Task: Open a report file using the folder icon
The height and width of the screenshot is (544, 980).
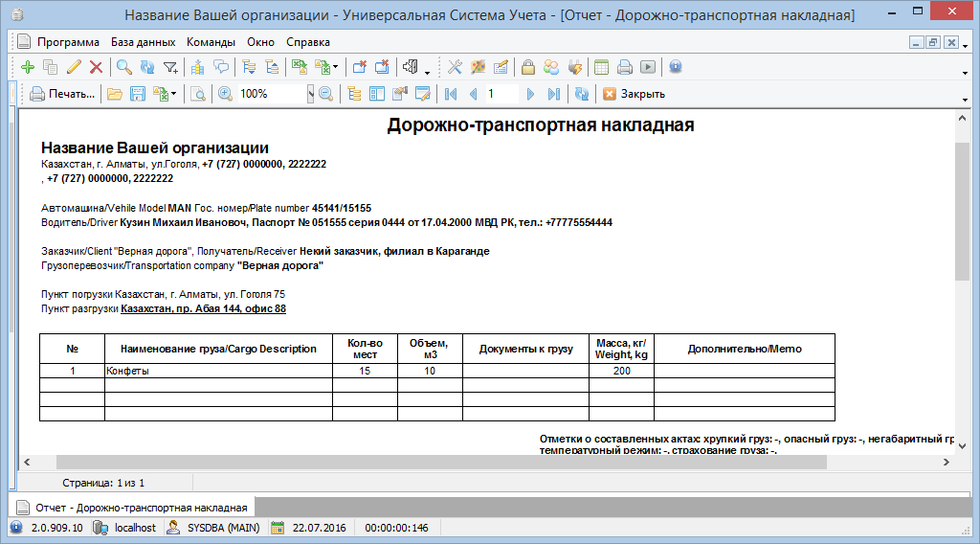Action: (x=114, y=94)
